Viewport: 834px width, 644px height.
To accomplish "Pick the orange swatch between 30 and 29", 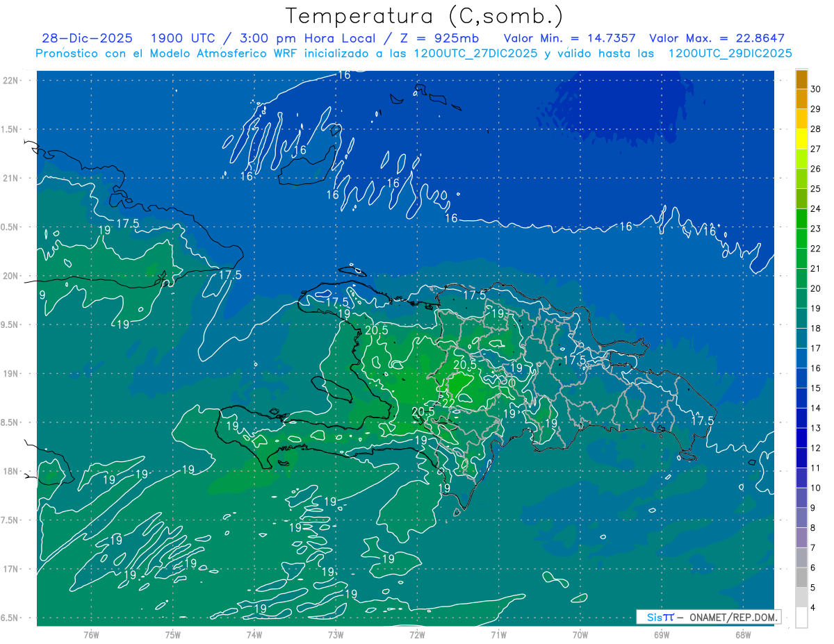I will [x=801, y=99].
